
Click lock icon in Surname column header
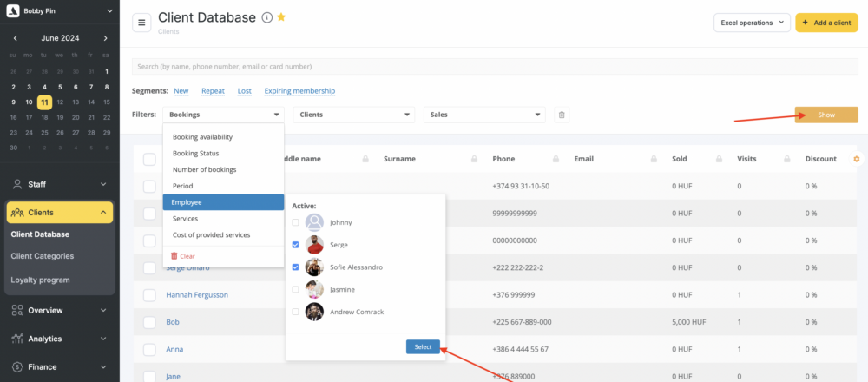475,159
